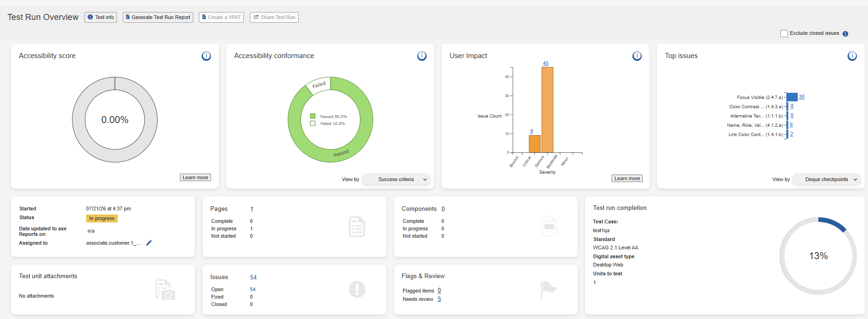Click the Serious severity bar

547,110
